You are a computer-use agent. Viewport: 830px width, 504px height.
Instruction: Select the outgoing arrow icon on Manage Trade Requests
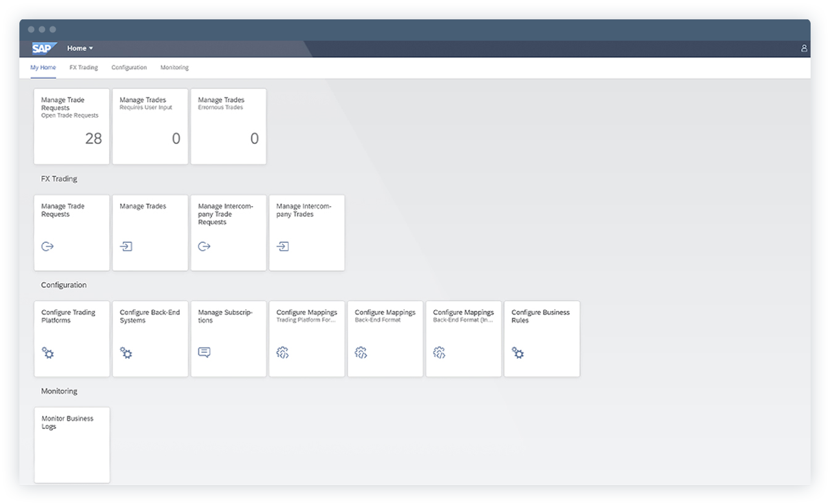click(x=47, y=246)
